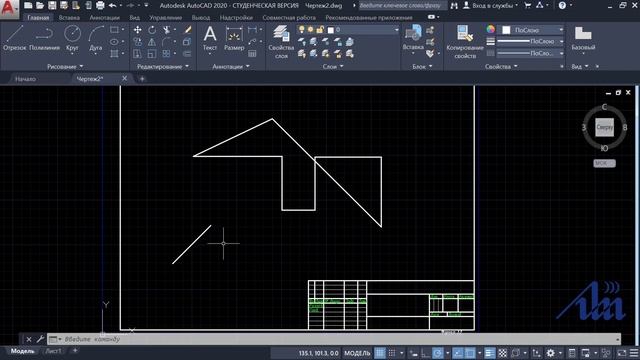The width and height of the screenshot is (640, 360).
Task: Activate the Fillet tool
Action: coord(166,42)
